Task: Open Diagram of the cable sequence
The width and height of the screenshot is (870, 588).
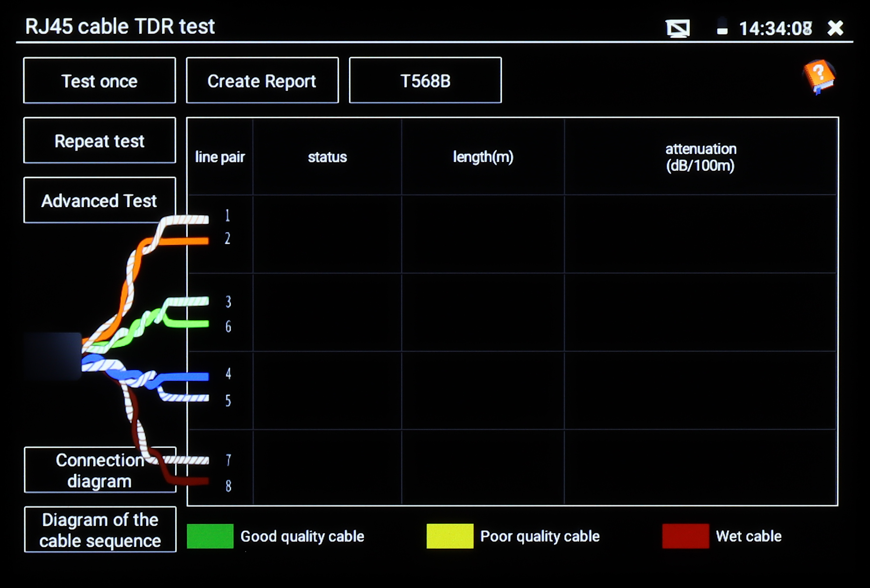Action: (100, 530)
